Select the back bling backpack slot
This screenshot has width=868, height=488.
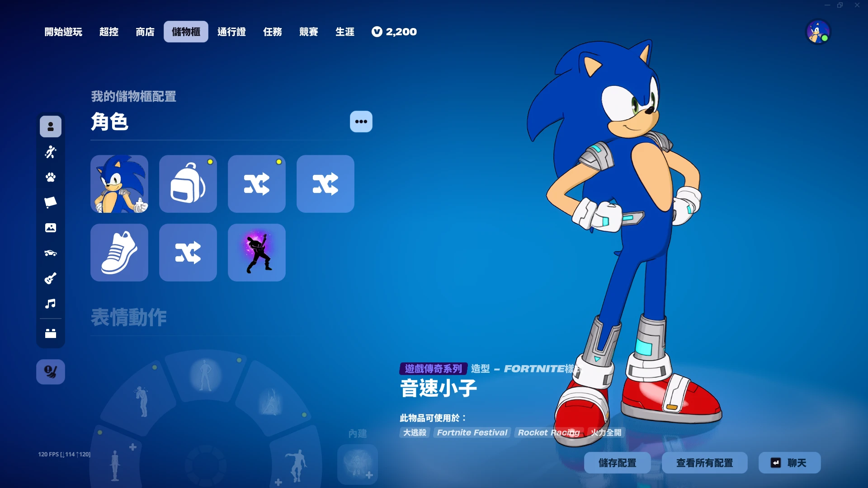(x=188, y=184)
